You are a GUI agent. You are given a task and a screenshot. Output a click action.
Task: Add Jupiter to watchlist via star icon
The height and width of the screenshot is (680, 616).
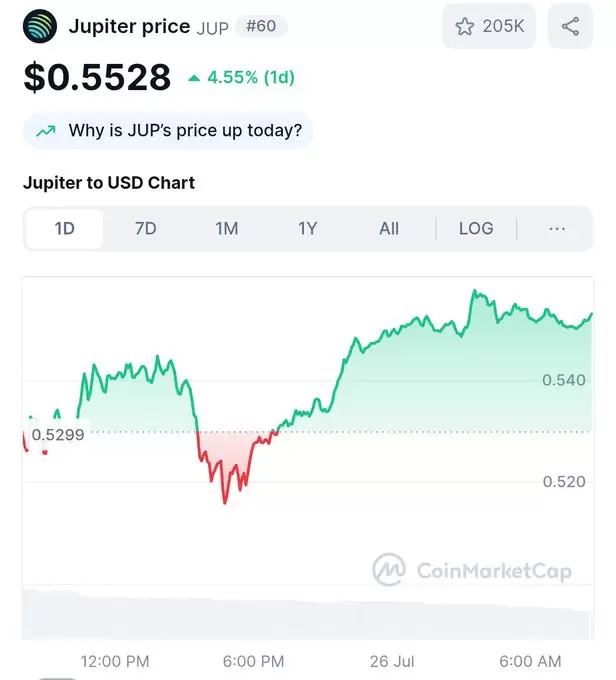coord(465,26)
